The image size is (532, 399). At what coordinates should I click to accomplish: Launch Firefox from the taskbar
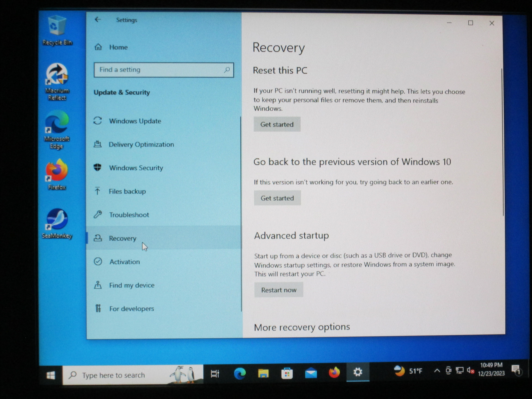(334, 373)
